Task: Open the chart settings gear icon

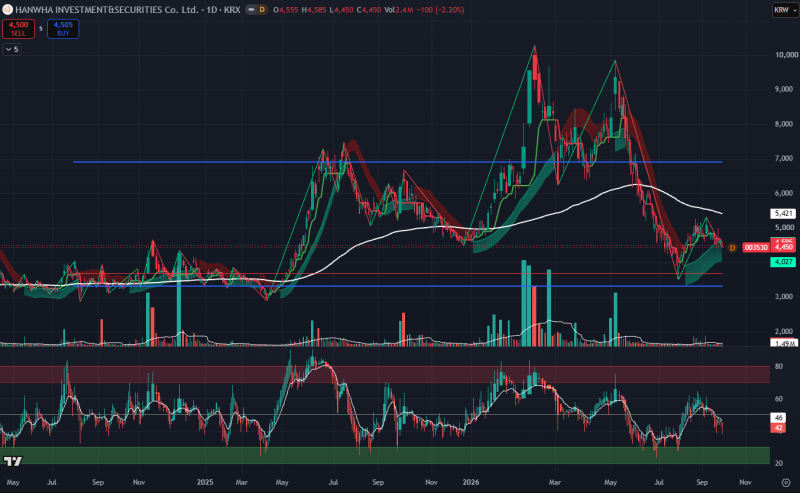Action: coord(786,482)
